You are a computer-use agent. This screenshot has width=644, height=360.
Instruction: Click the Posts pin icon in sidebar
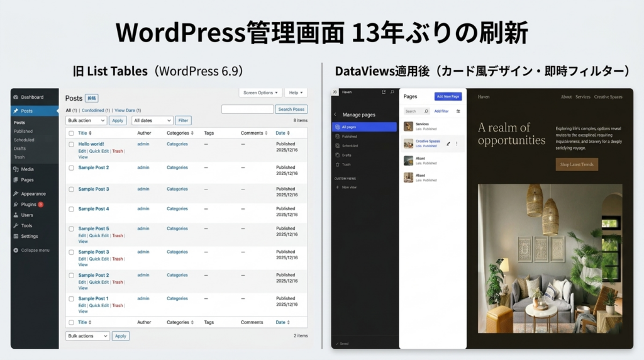[16, 111]
